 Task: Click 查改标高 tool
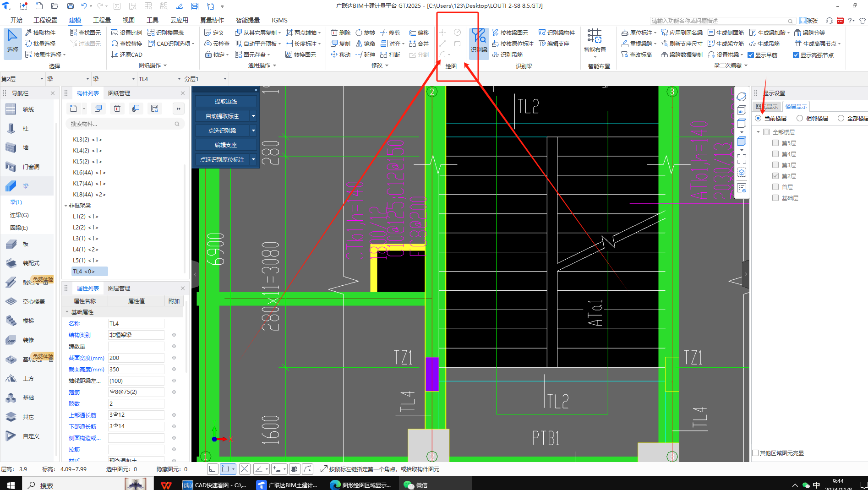[x=637, y=54]
